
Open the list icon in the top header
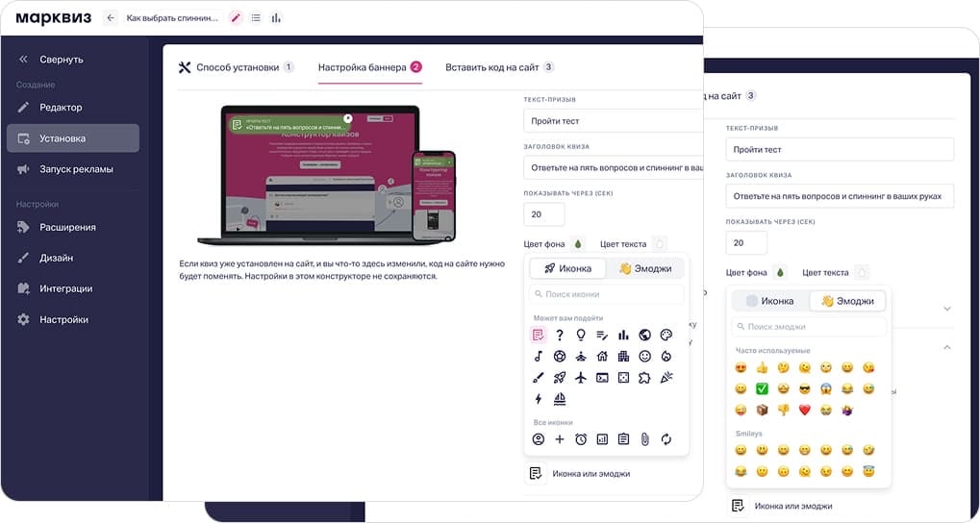point(256,18)
